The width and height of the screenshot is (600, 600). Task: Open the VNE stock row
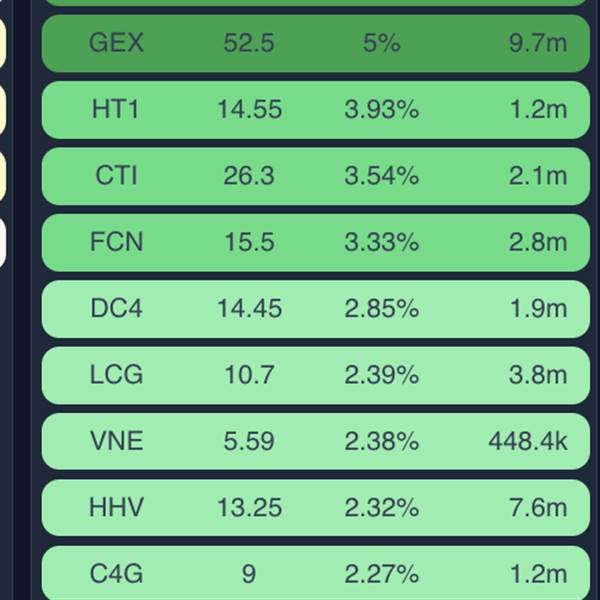[x=316, y=441]
